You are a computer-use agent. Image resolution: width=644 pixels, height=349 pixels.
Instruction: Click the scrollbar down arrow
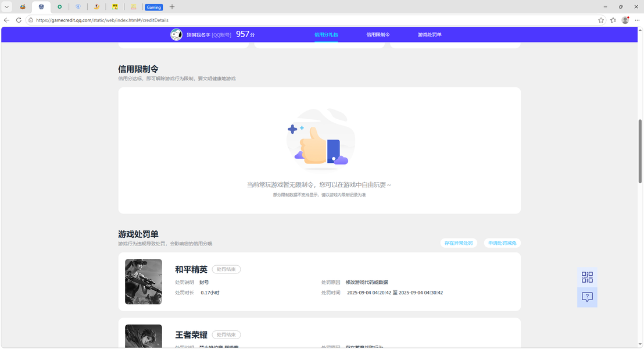[x=640, y=344]
